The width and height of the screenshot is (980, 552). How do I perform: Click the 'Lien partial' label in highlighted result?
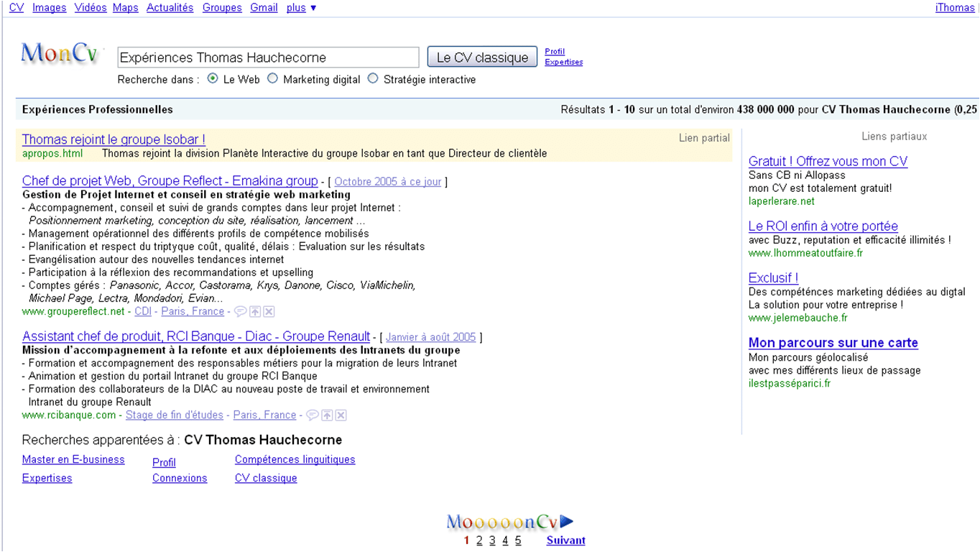704,138
